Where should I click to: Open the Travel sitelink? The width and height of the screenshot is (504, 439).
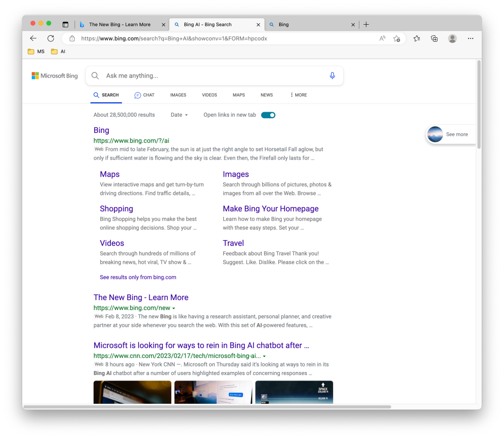[233, 243]
